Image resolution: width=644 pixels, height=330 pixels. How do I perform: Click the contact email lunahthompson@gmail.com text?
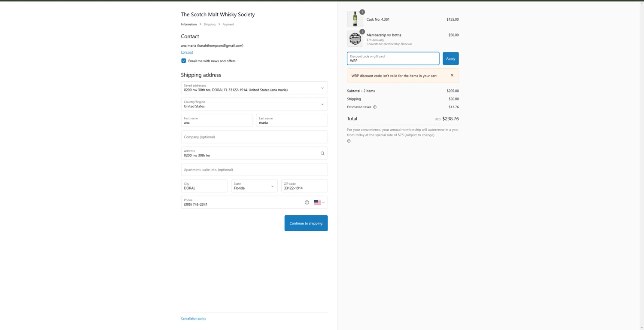pos(220,46)
